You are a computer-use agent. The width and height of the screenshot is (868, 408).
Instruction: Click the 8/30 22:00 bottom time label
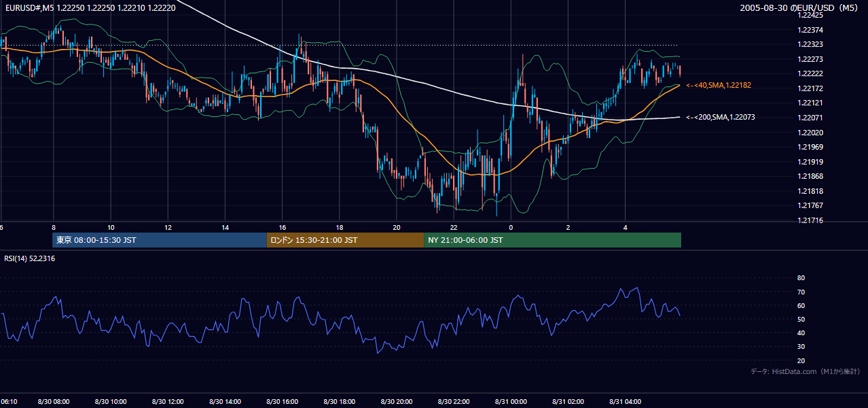(x=454, y=402)
